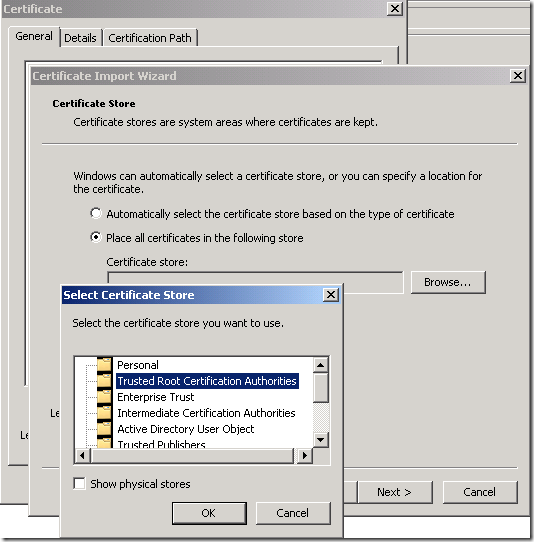Click the store list scroll up arrow
This screenshot has height=542, width=534.
pyautogui.click(x=321, y=365)
